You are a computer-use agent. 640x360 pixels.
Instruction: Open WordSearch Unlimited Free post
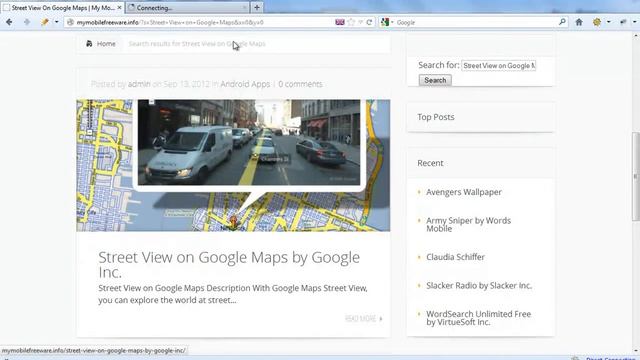point(479,318)
